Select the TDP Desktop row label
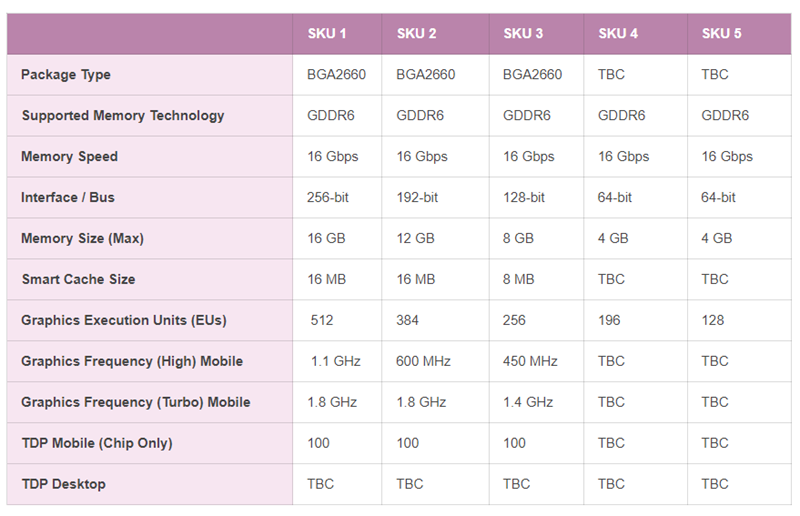Screen dimensions: 800x516 [x=64, y=484]
